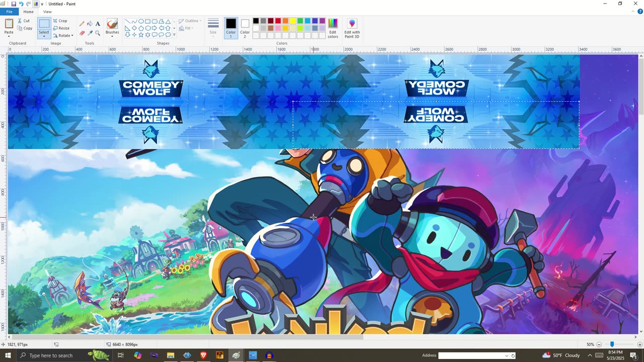Viewport: 644px width, 362px height.
Task: Click the vertical scrollbar down arrow
Action: pyautogui.click(x=640, y=332)
